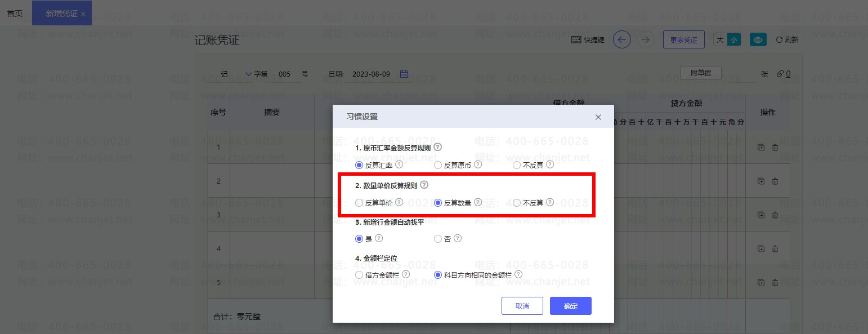Screen dimensions: 868x334
Task: Copy row 3 using copy icon
Action: (x=761, y=215)
